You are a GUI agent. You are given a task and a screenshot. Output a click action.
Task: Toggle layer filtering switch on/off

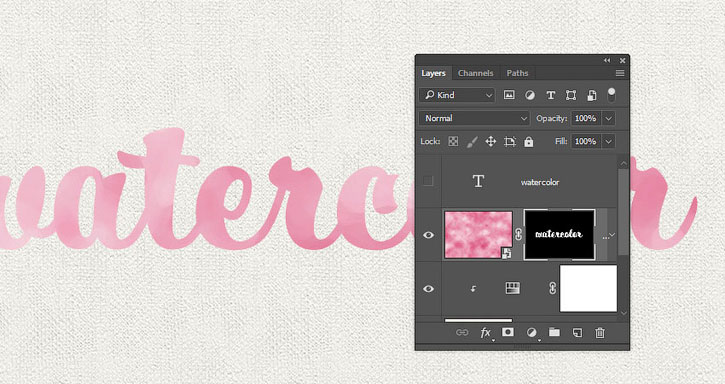coord(611,95)
